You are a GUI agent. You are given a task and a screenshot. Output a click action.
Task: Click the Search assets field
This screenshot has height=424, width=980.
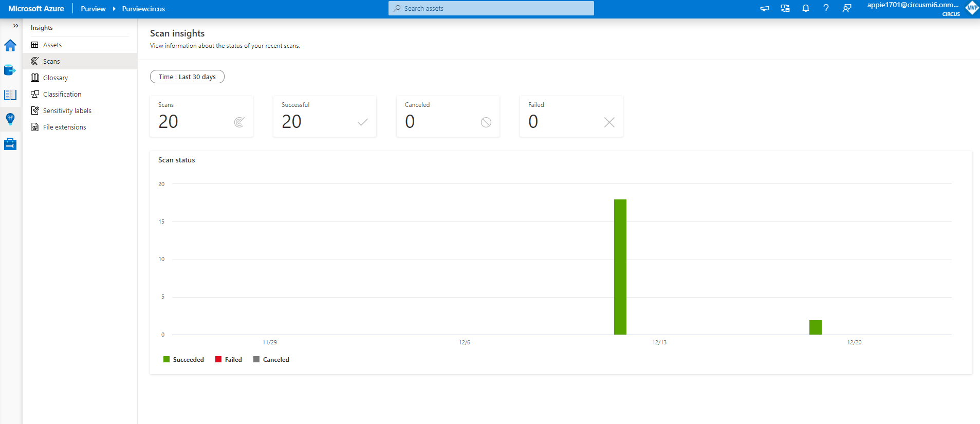(x=491, y=9)
